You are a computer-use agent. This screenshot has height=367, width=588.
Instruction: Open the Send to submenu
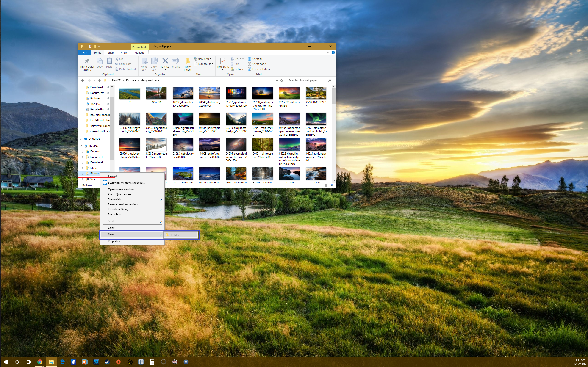point(132,221)
